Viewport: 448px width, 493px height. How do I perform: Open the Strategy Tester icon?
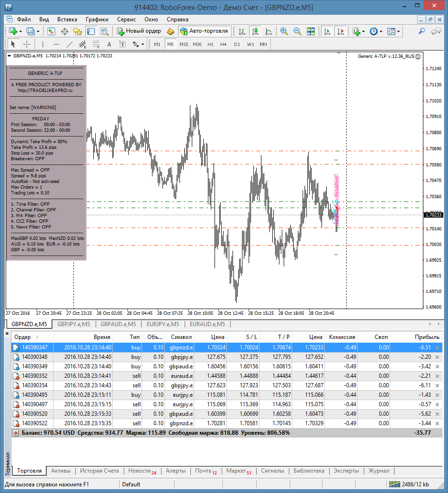pyautogui.click(x=104, y=31)
